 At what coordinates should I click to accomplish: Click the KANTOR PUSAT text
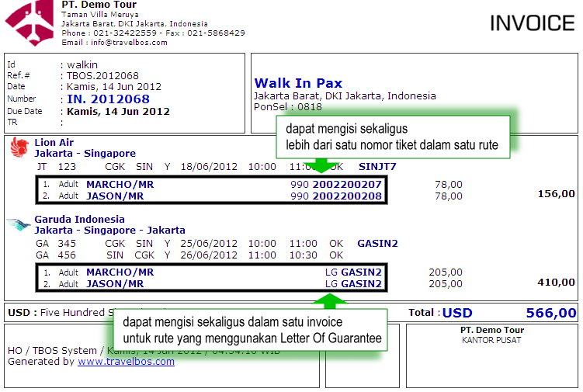(491, 340)
